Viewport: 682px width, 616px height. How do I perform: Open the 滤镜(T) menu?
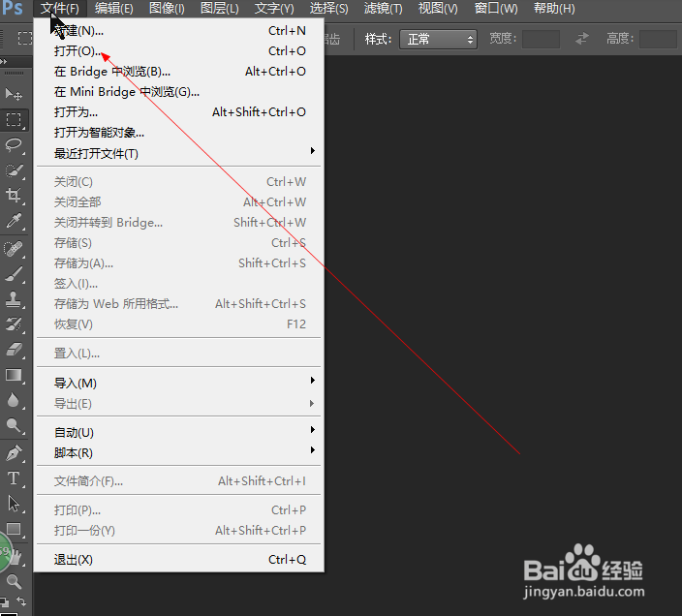pos(384,9)
